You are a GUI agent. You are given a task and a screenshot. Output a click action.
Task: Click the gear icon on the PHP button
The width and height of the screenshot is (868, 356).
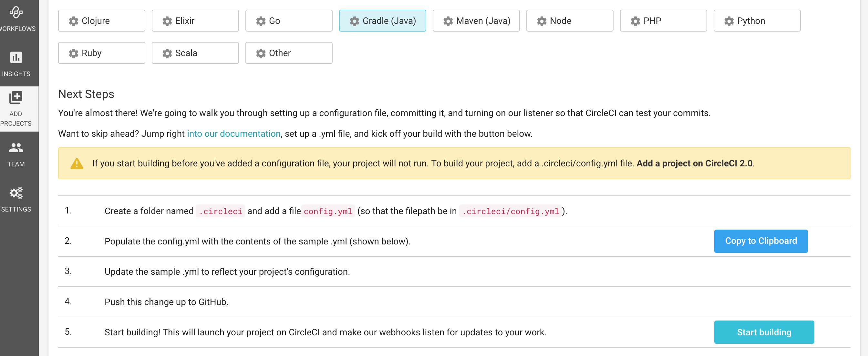click(635, 21)
